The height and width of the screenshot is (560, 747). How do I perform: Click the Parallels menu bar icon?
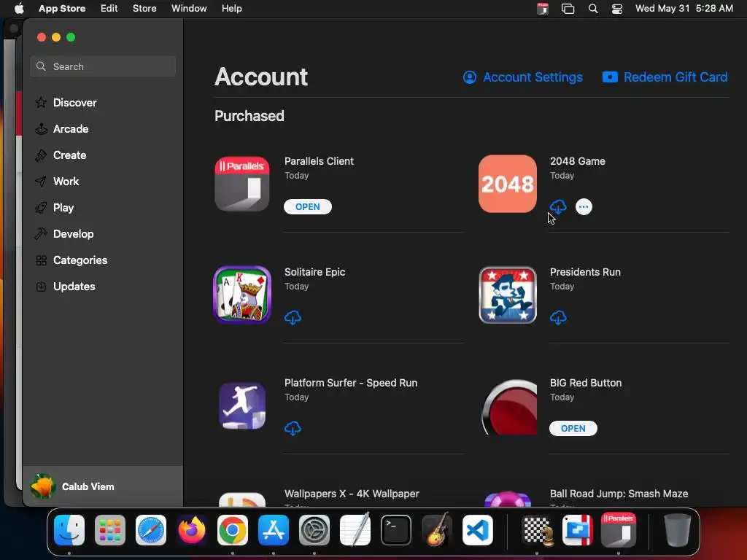(x=543, y=9)
